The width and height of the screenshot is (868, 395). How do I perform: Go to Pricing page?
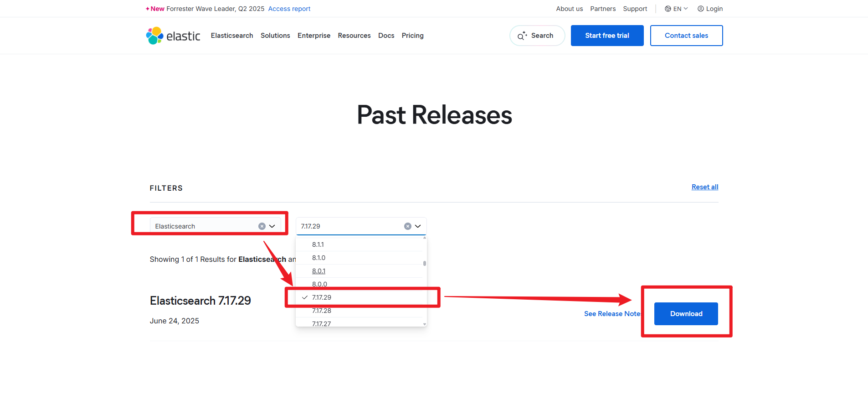(x=413, y=36)
